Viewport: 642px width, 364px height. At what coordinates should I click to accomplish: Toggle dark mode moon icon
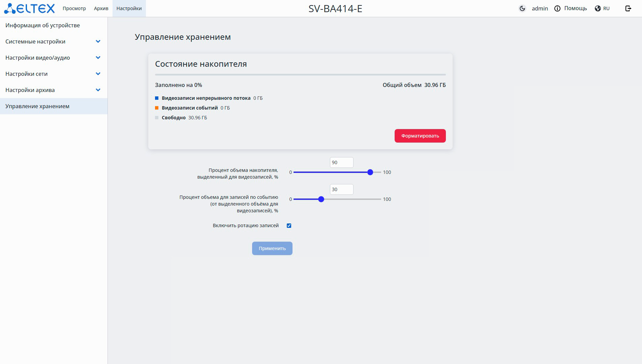coord(522,8)
